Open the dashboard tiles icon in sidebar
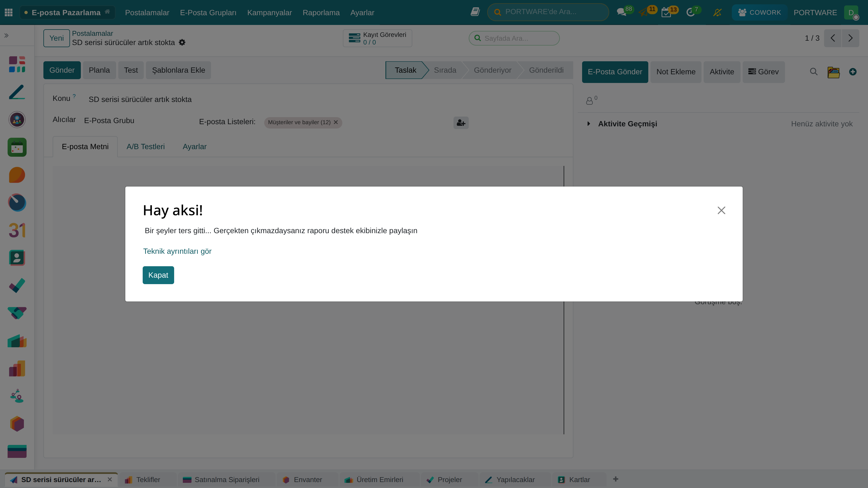The image size is (868, 488). click(x=17, y=64)
